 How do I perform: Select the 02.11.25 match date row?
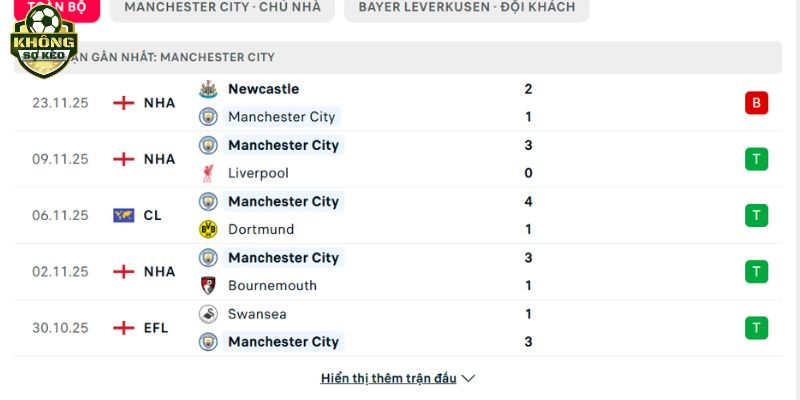coord(62,271)
